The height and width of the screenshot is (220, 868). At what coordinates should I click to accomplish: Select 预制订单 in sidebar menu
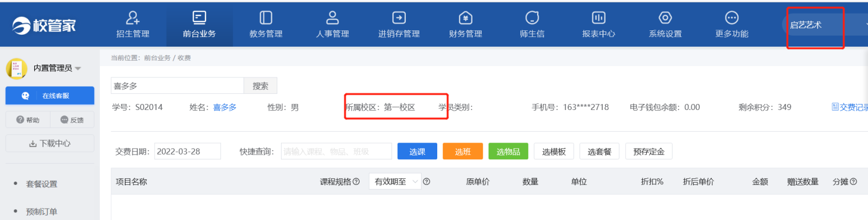42,212
